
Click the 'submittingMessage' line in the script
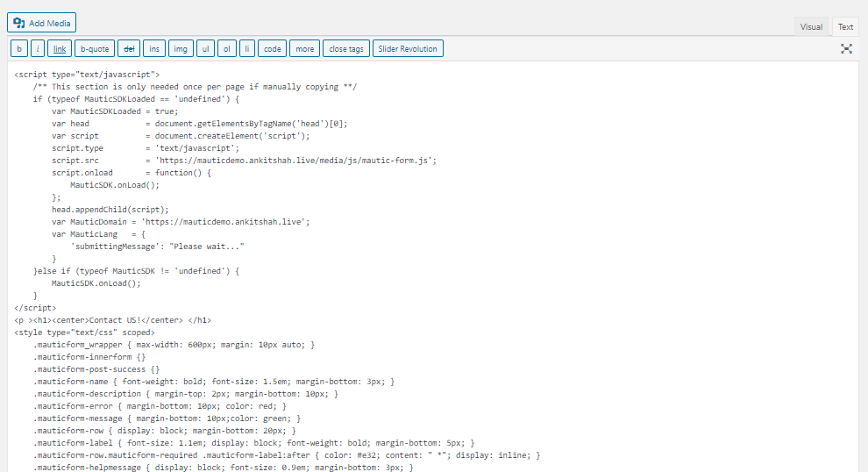(157, 247)
